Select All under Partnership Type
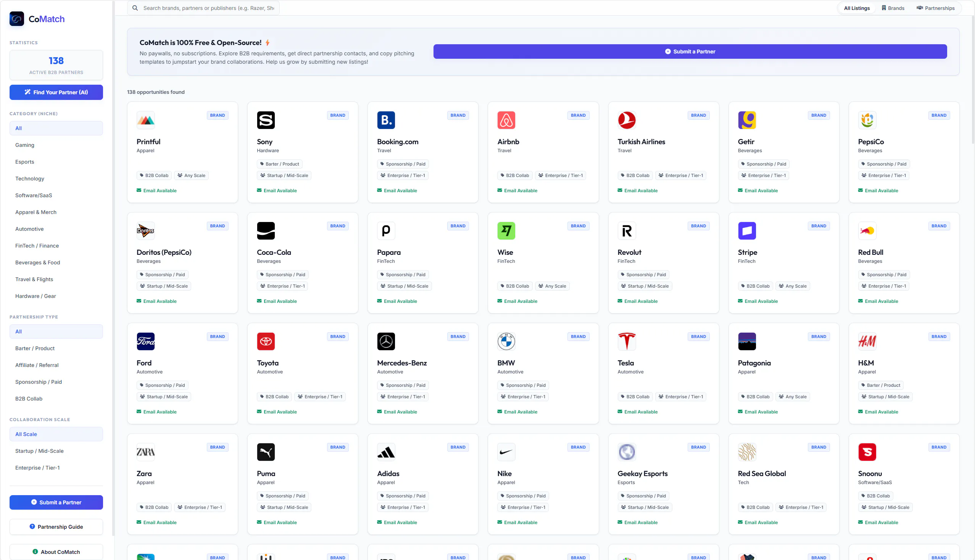The height and width of the screenshot is (560, 975). [56, 331]
